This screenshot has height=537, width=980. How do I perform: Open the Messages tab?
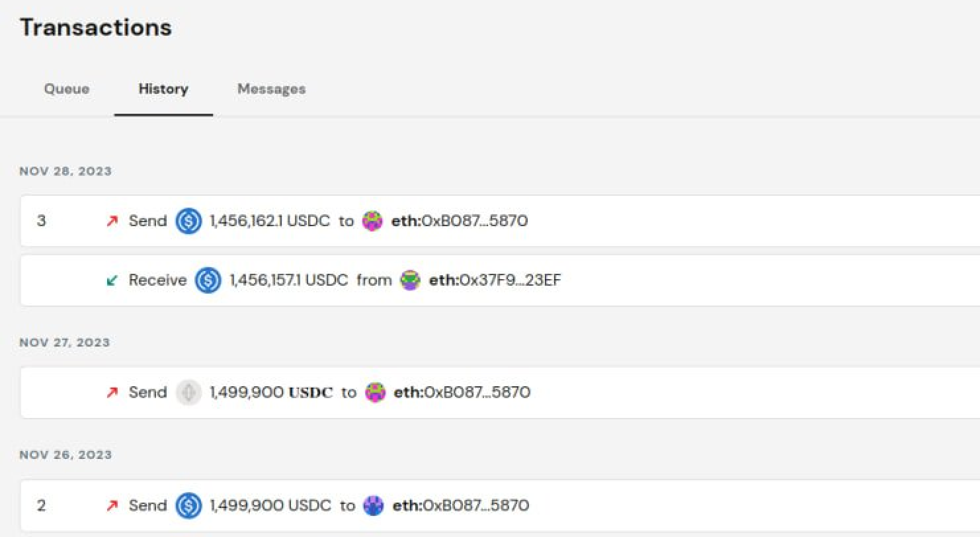[x=272, y=89]
